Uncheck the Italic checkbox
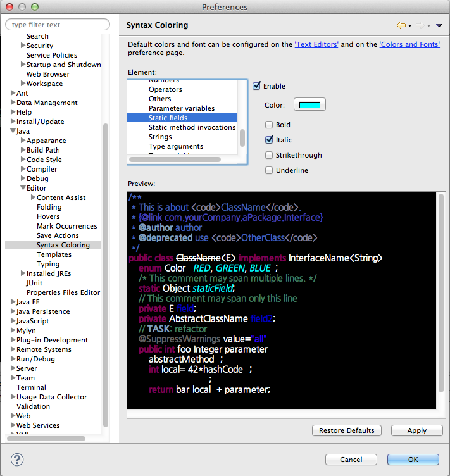 coord(269,140)
